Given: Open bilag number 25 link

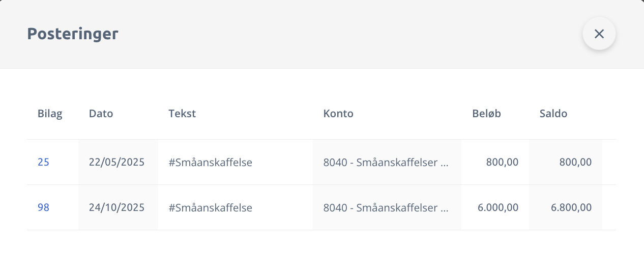Looking at the screenshot, I should coord(43,163).
